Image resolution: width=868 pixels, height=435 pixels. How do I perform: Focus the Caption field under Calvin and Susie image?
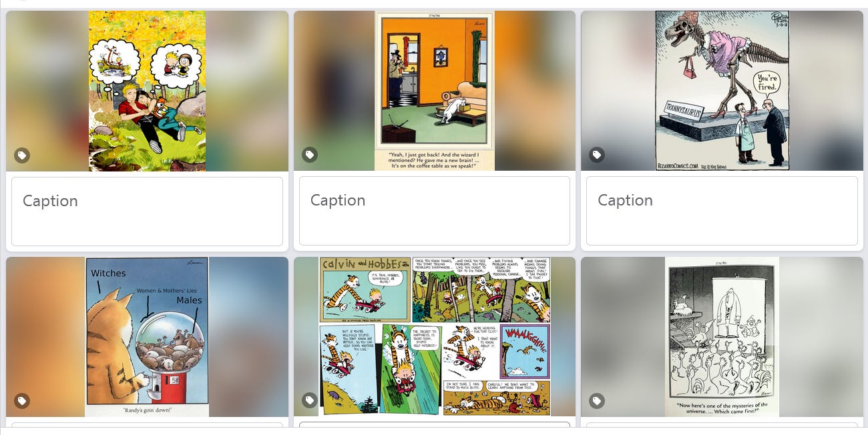(147, 211)
